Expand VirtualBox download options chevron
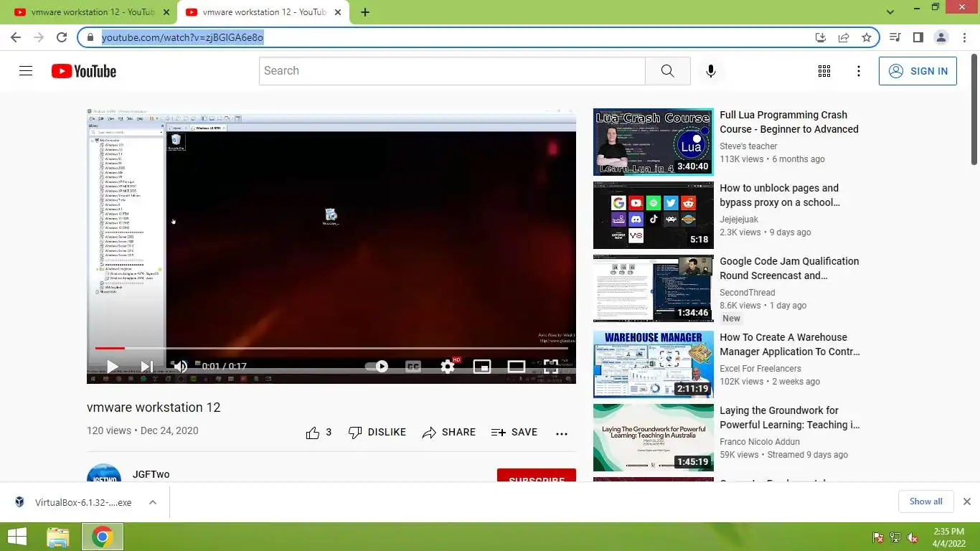 click(x=153, y=502)
